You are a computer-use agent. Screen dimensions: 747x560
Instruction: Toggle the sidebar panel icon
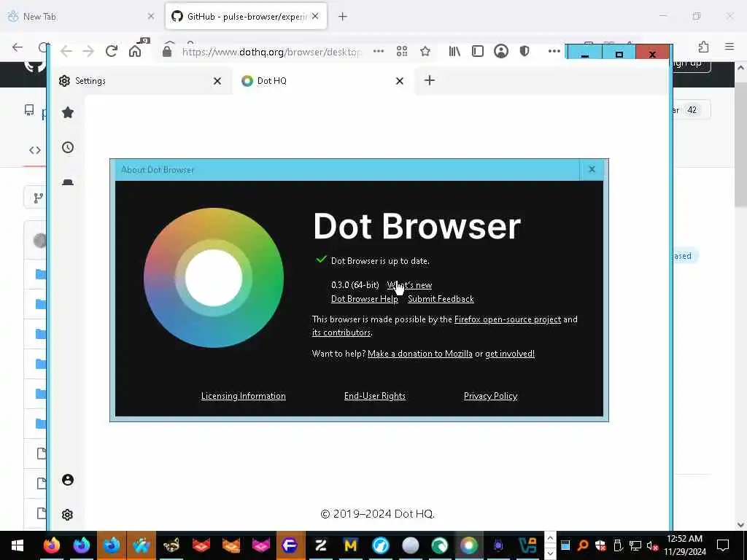click(477, 51)
